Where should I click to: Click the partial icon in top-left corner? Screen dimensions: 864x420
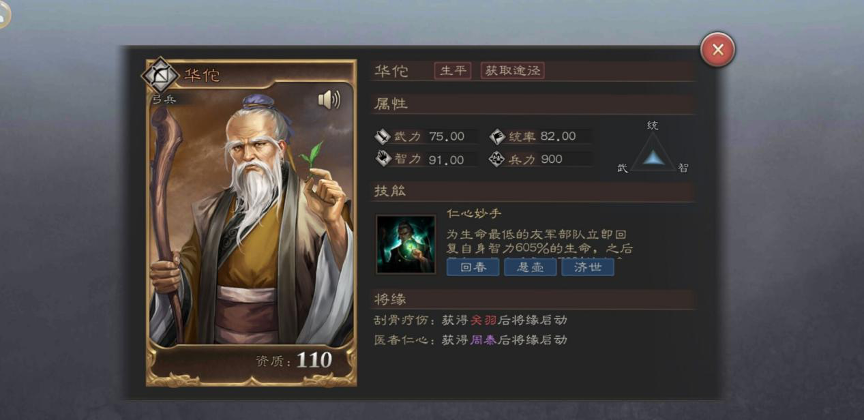(4, 13)
